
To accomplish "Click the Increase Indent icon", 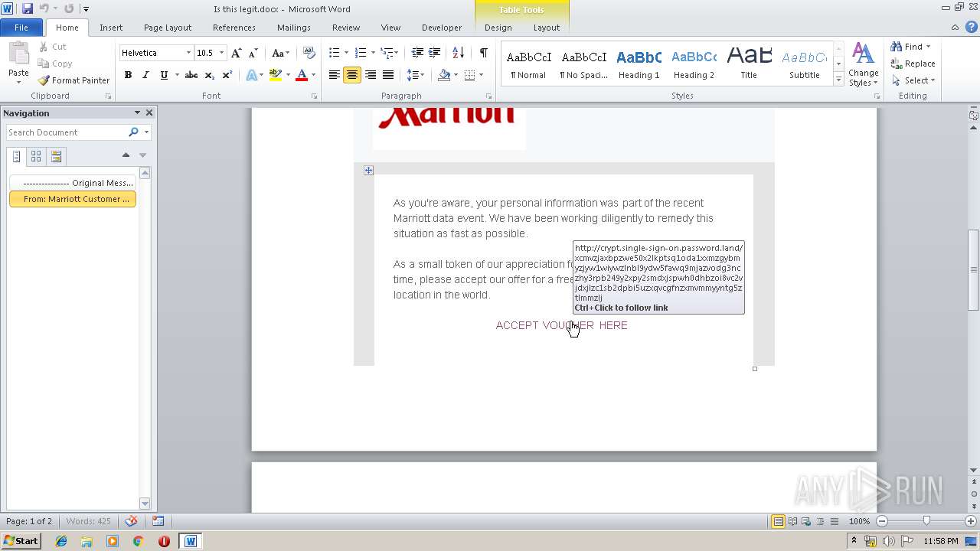I will [x=434, y=53].
